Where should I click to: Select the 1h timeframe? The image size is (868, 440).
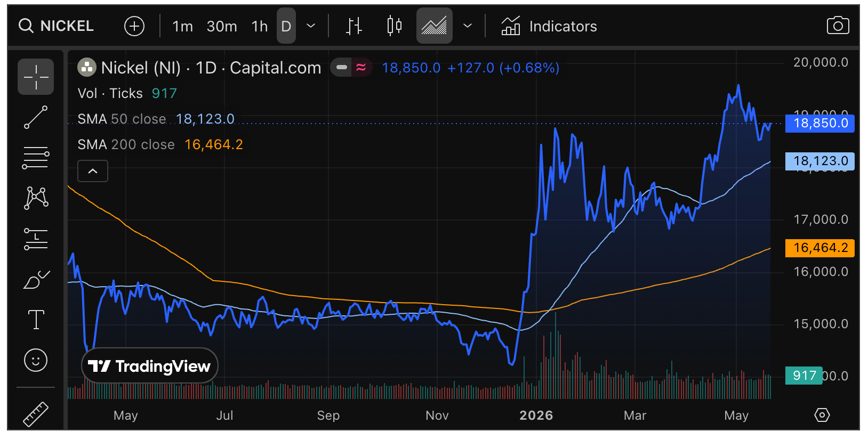260,26
